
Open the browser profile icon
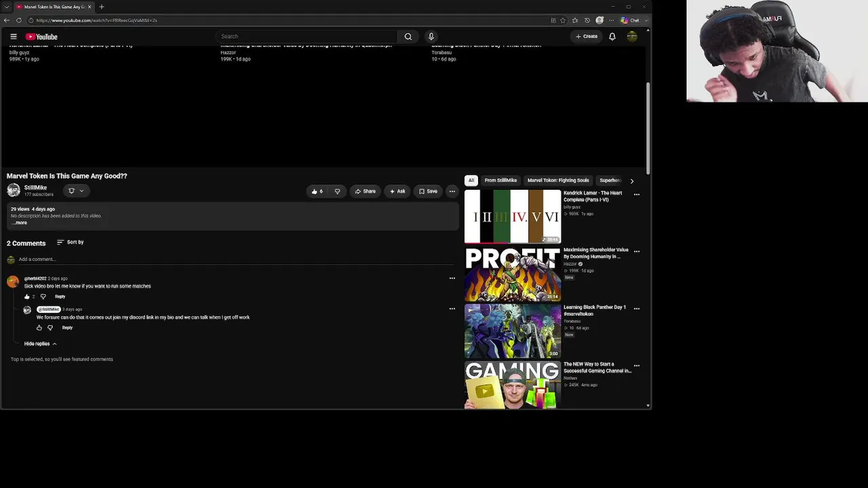pos(599,20)
